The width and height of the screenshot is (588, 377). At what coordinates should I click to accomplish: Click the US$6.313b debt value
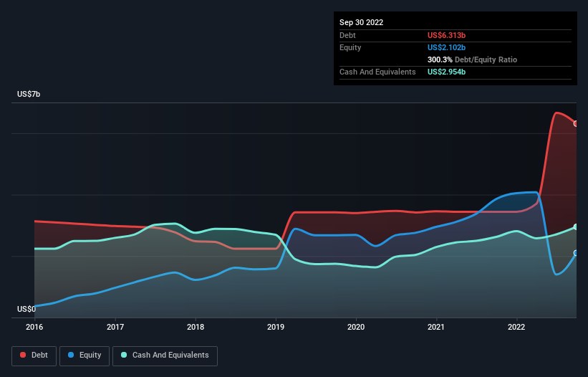pyautogui.click(x=446, y=35)
